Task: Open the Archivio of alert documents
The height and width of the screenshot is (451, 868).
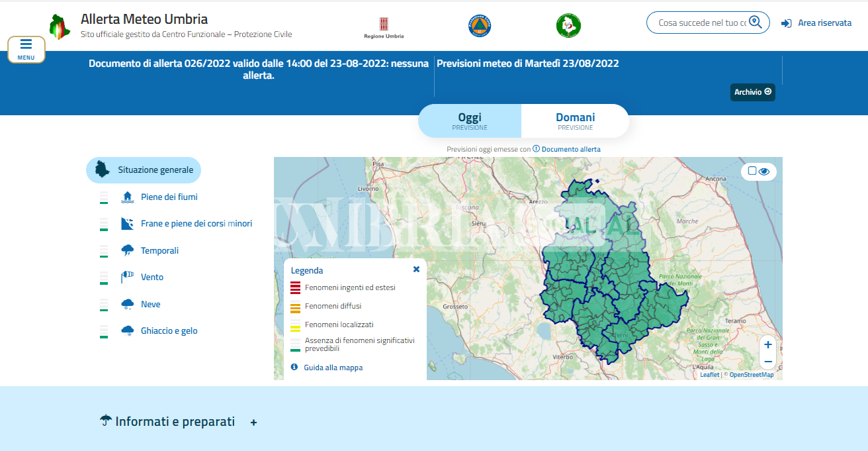Action: 752,92
